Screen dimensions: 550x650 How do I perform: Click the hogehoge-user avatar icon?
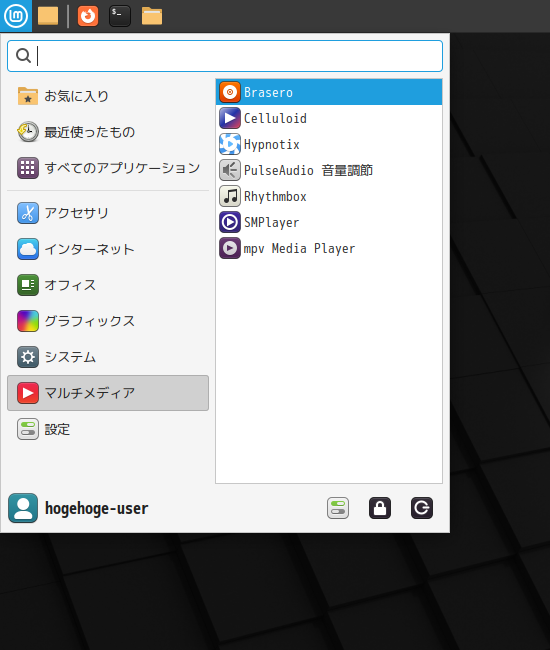pyautogui.click(x=23, y=508)
